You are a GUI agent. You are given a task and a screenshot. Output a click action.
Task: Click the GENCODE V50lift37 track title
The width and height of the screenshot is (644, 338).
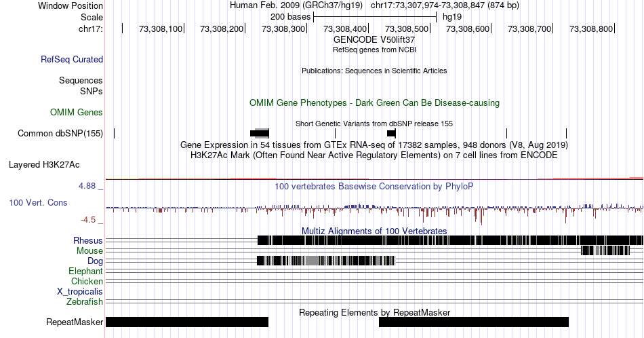pyautogui.click(x=374, y=40)
